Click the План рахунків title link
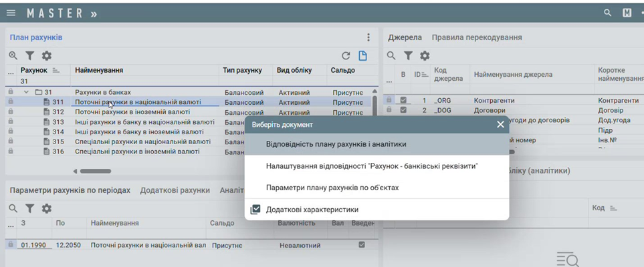 click(36, 37)
